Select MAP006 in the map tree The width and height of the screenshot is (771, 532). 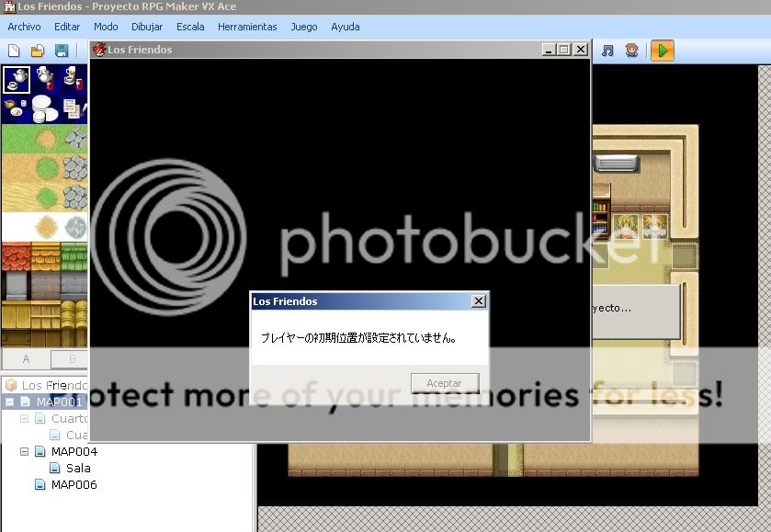74,485
